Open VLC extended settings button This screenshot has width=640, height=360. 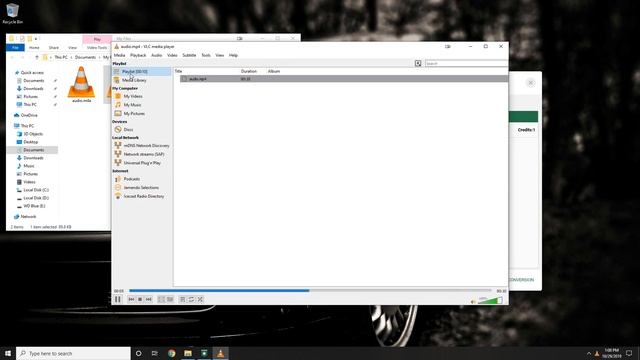point(170,300)
